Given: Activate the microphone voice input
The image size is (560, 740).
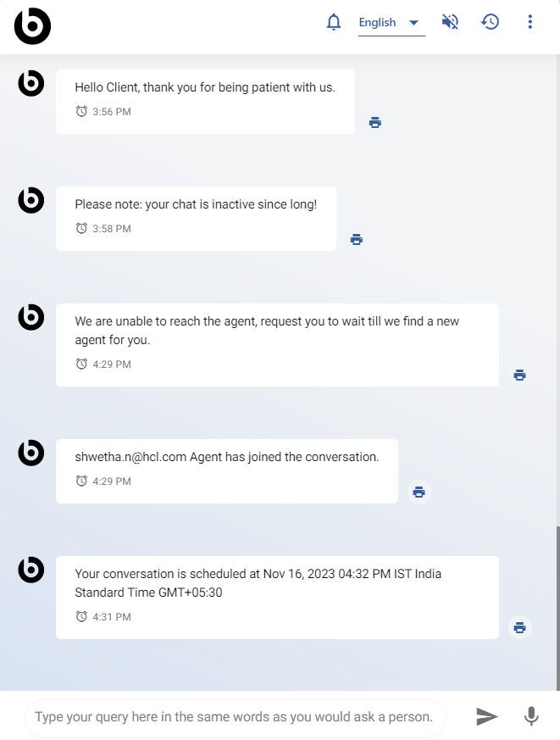Looking at the screenshot, I should (531, 717).
